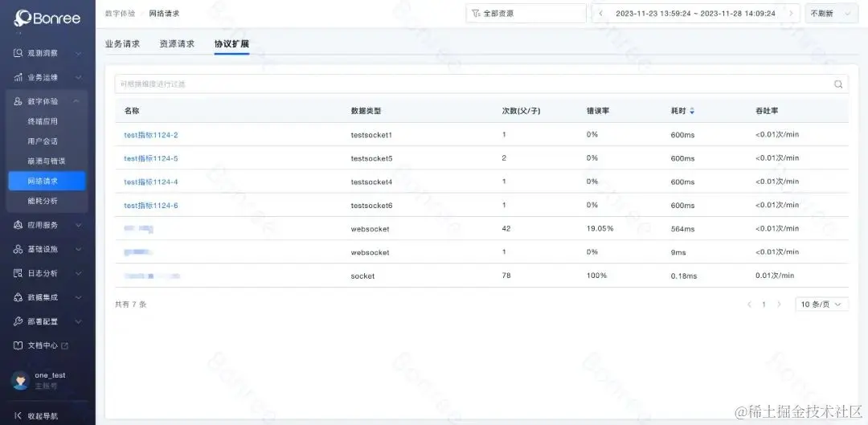The image size is (868, 425).
Task: Sort the table by 耗时 column arrow
Action: (x=692, y=111)
